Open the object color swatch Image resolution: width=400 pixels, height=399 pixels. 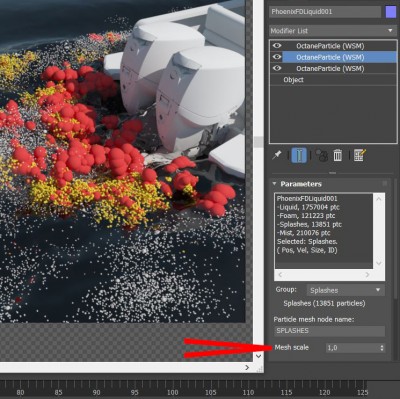(x=391, y=12)
